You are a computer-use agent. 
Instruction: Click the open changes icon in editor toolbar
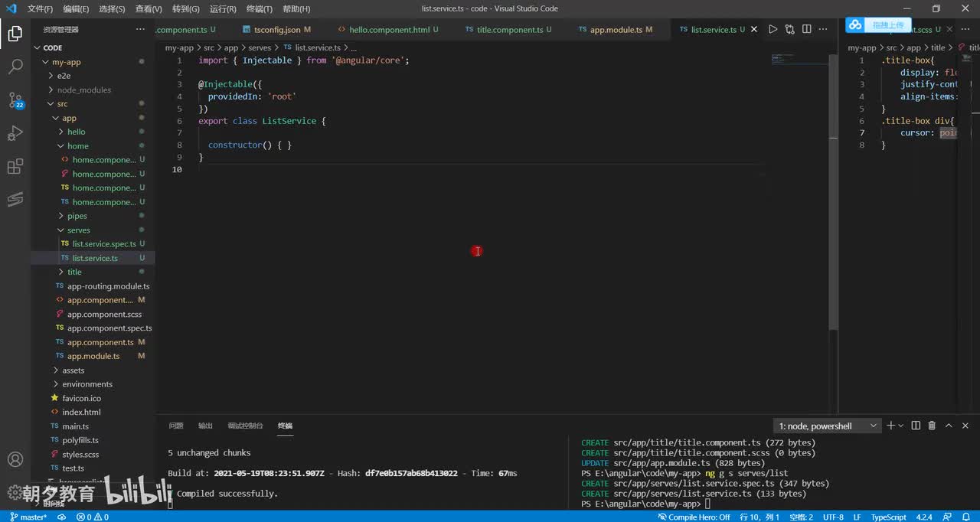tap(789, 29)
